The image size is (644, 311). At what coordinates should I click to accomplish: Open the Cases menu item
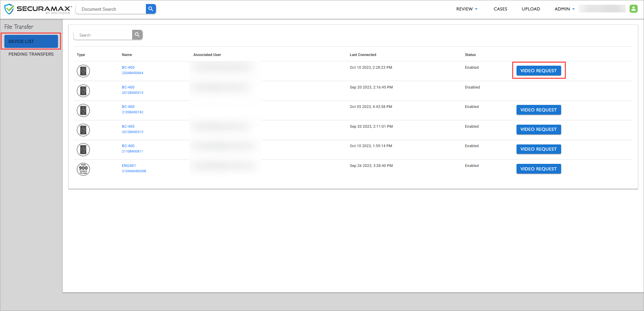[x=500, y=9]
